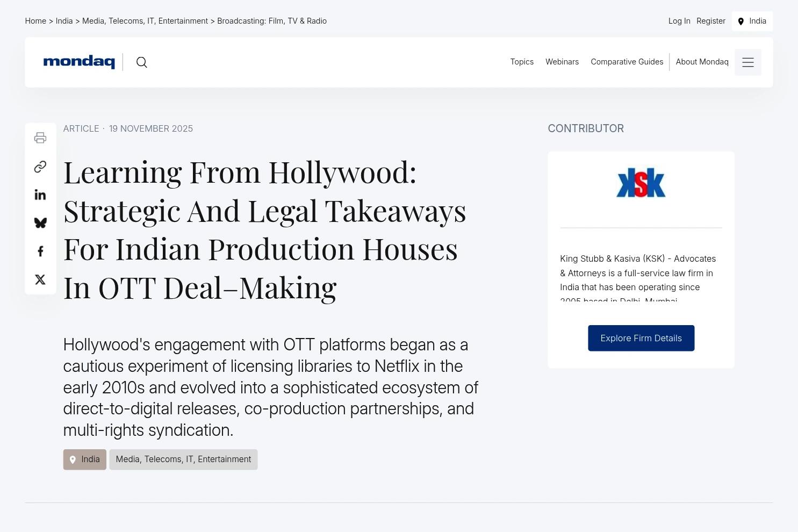The width and height of the screenshot is (798, 532).
Task: Click the King Stubb & Kasiva description text
Action: point(638,277)
